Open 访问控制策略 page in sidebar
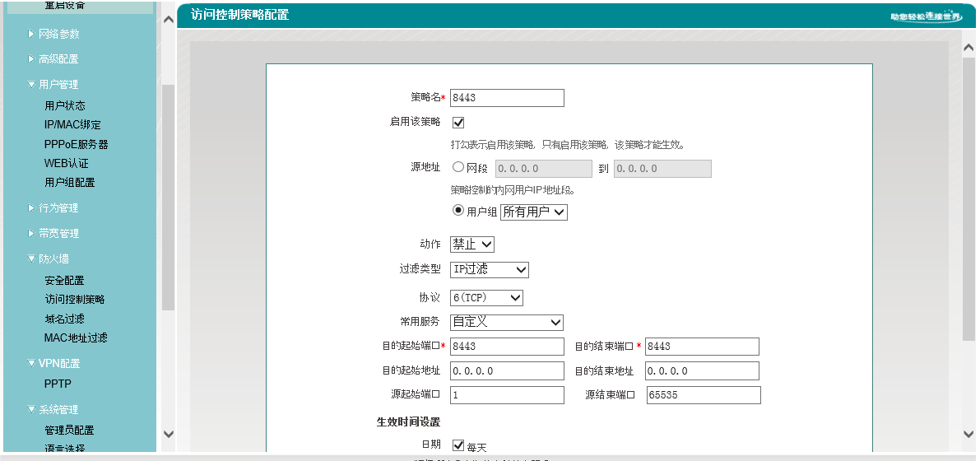 coord(75,299)
